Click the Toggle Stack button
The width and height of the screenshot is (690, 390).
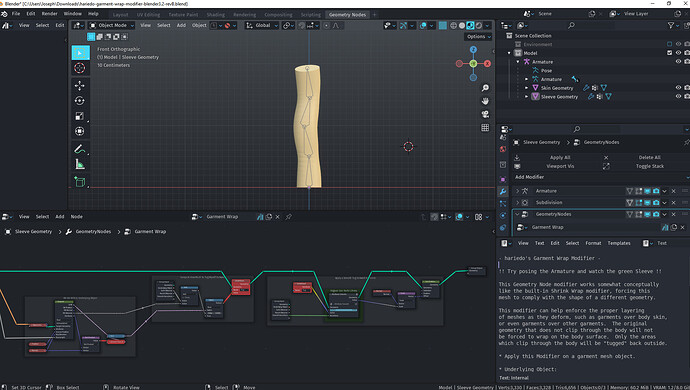click(x=650, y=166)
